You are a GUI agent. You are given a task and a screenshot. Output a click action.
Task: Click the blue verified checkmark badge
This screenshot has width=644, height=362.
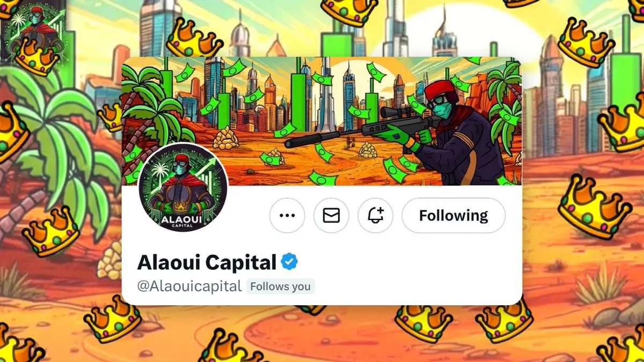(x=289, y=262)
